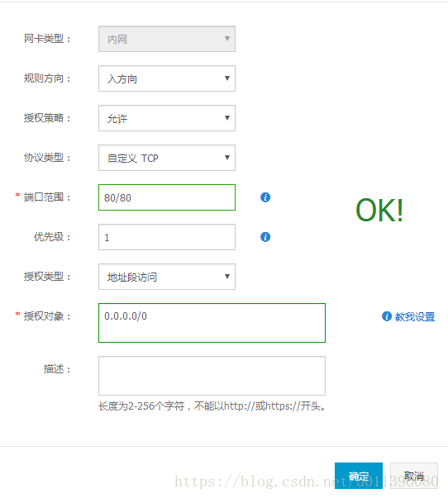Click the 授权类型 label text
The height and width of the screenshot is (498, 448).
[47, 277]
